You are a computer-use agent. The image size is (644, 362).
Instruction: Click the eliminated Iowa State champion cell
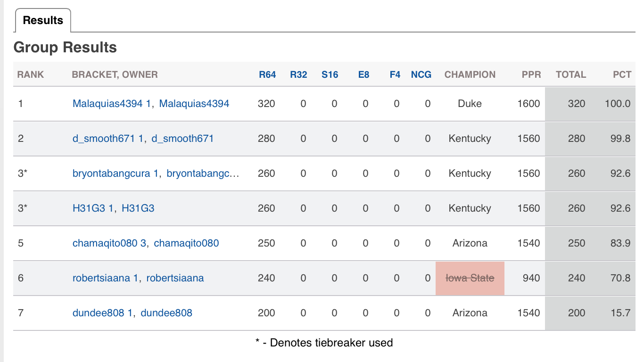pyautogui.click(x=470, y=278)
